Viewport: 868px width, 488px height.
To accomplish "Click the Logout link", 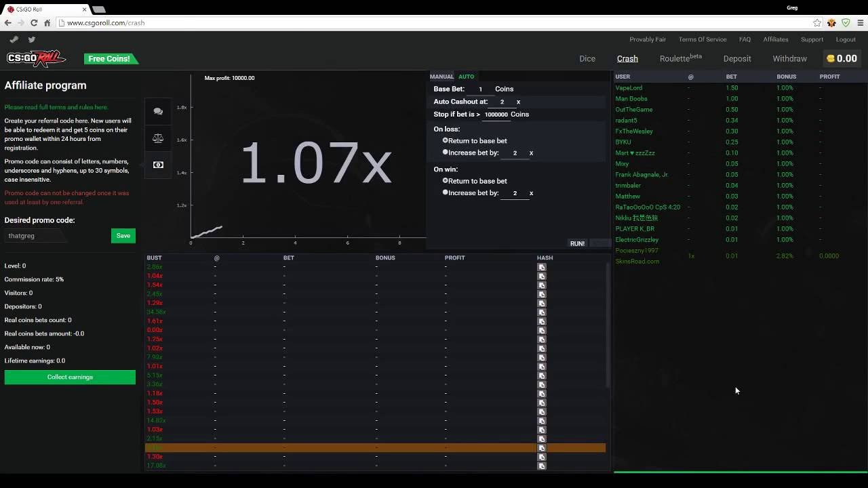I will (846, 39).
